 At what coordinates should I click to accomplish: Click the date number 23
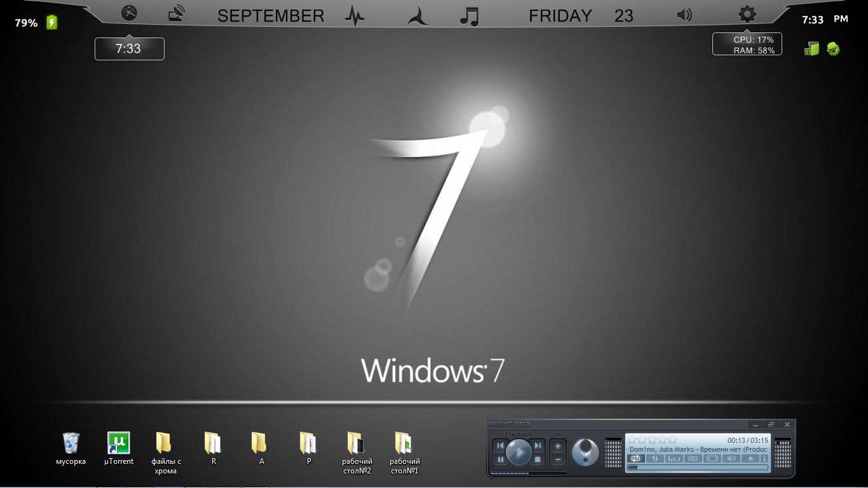tap(624, 16)
